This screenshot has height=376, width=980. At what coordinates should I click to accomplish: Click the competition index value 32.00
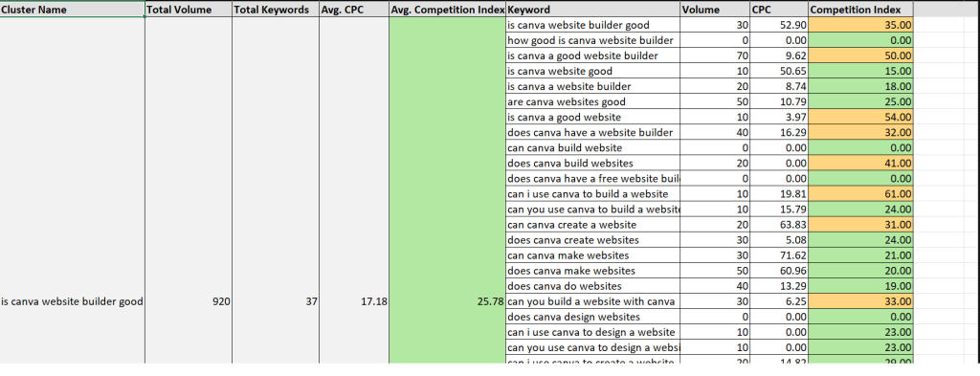(860, 132)
